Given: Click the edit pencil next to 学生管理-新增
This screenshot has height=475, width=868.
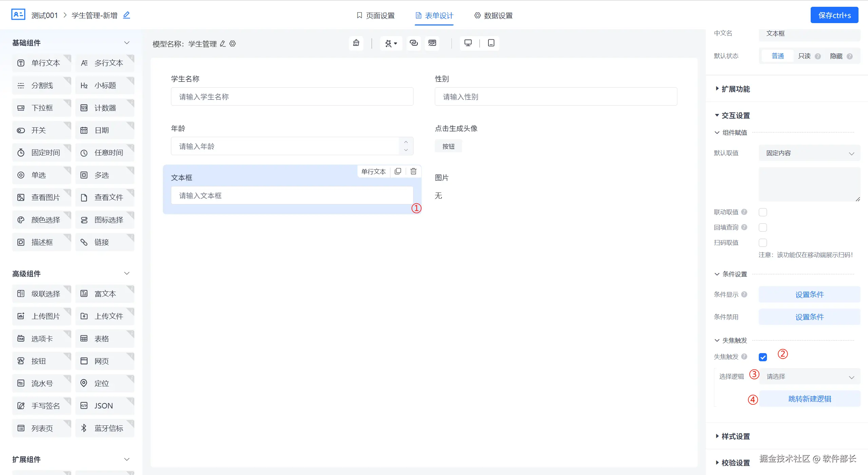Looking at the screenshot, I should point(127,15).
